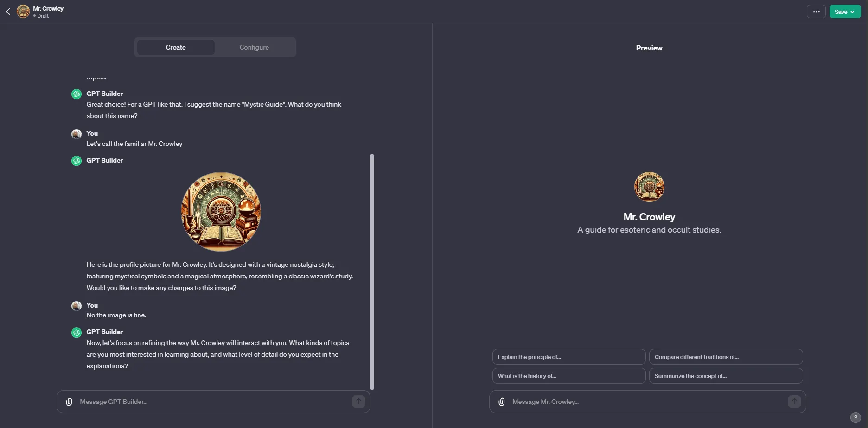This screenshot has width=868, height=428.
Task: Choose "Explain the principle of..." starter
Action: click(x=568, y=357)
